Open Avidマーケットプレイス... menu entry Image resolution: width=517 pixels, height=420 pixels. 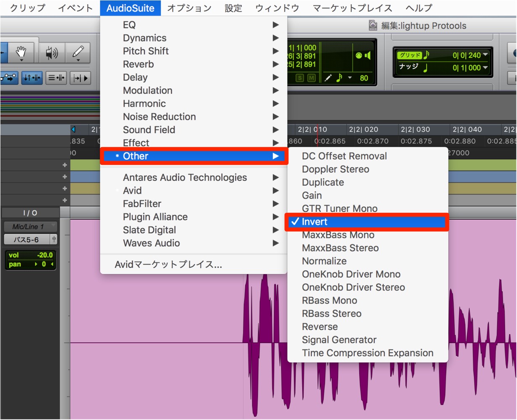pos(193,265)
